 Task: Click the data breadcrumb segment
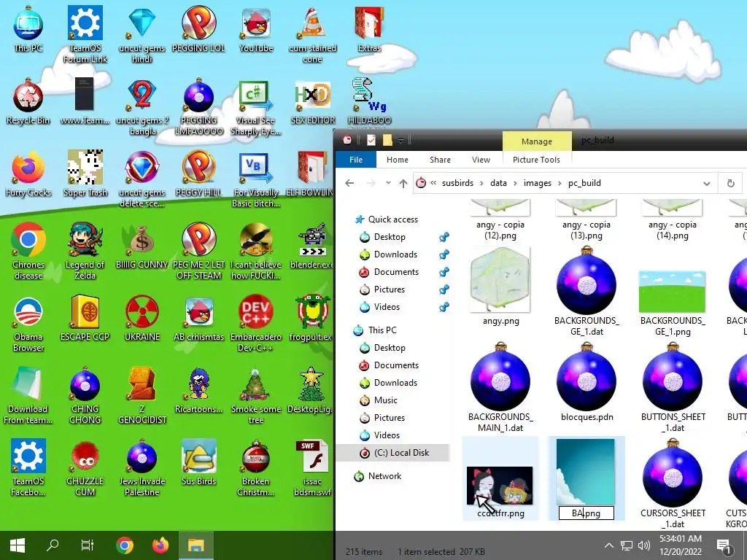498,183
